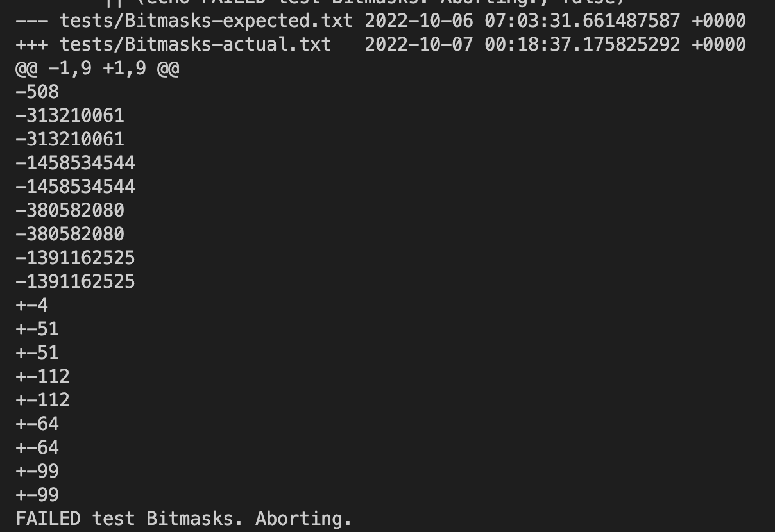Click the second added +-112 line
This screenshot has height=532, width=775.
(42, 400)
